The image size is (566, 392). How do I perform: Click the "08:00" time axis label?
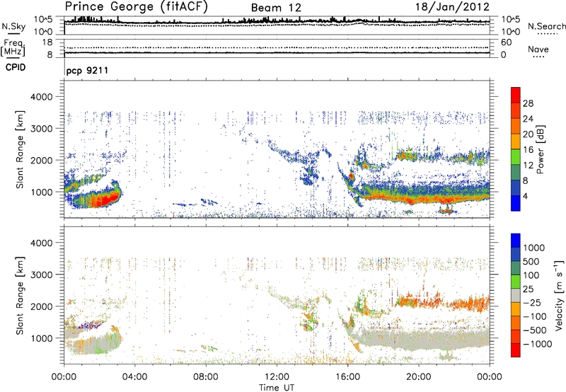tap(206, 377)
